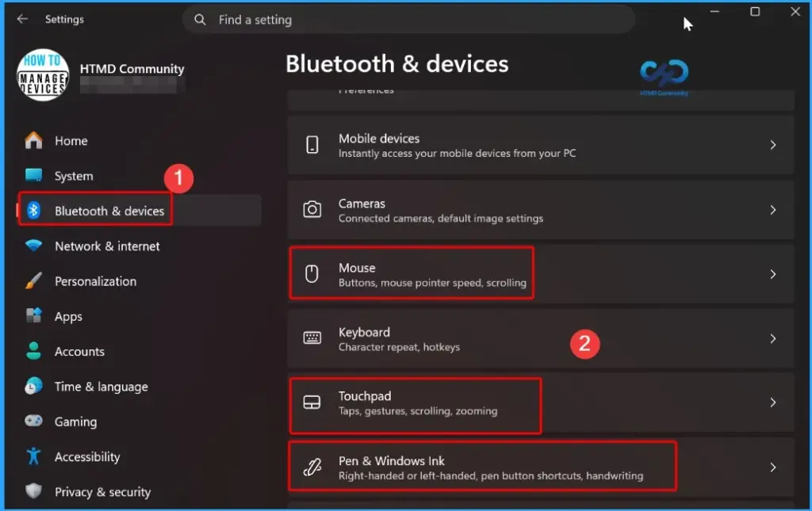Open Mobile devices settings row
Image resolution: width=812 pixels, height=511 pixels.
[x=541, y=145]
